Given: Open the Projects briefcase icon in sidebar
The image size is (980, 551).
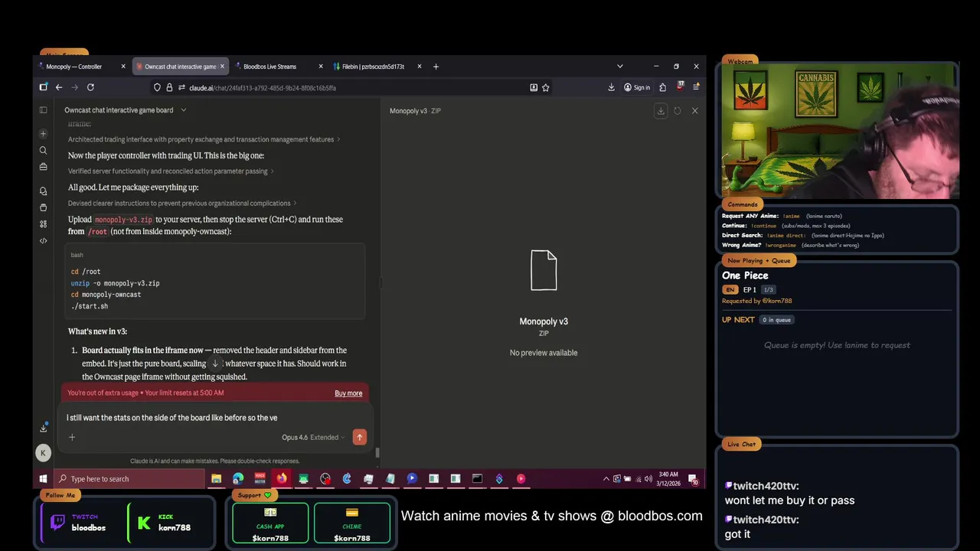Looking at the screenshot, I should (43, 167).
